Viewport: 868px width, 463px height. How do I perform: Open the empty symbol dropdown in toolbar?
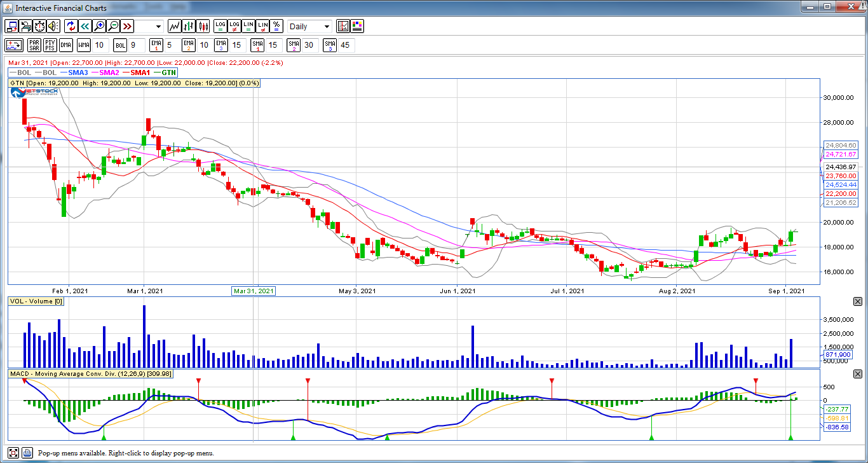click(149, 26)
